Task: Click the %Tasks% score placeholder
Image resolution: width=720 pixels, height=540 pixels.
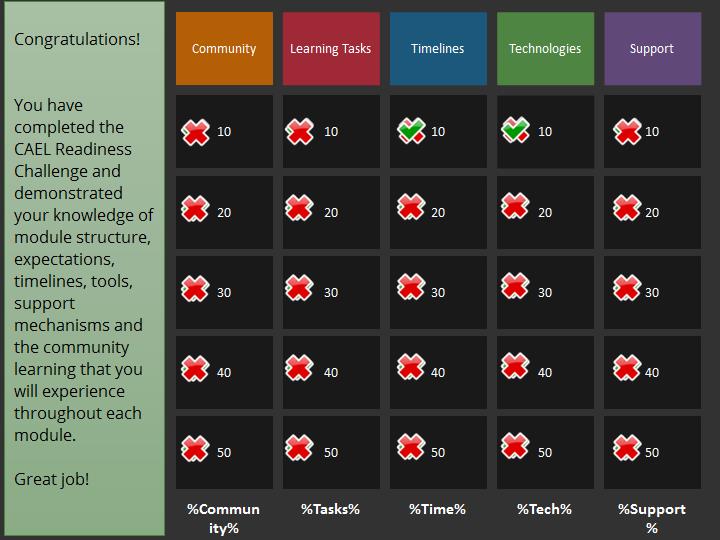Action: pyautogui.click(x=331, y=509)
